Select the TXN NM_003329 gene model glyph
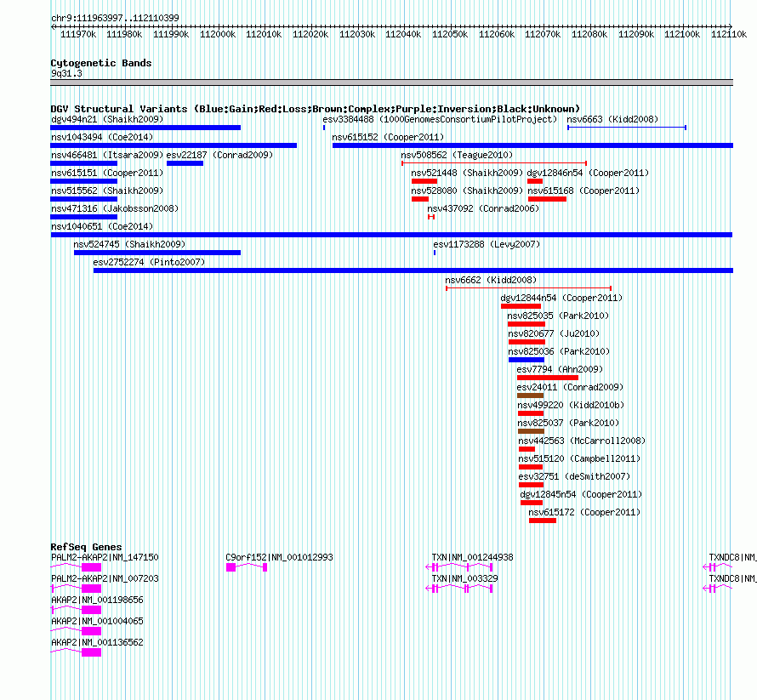The height and width of the screenshot is (700, 757). tap(459, 589)
